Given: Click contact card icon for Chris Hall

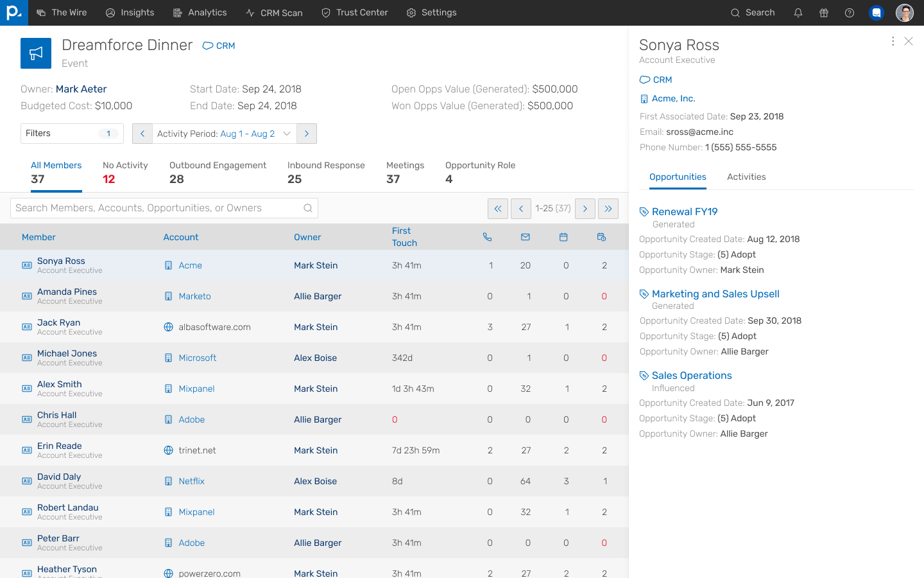Looking at the screenshot, I should (27, 419).
